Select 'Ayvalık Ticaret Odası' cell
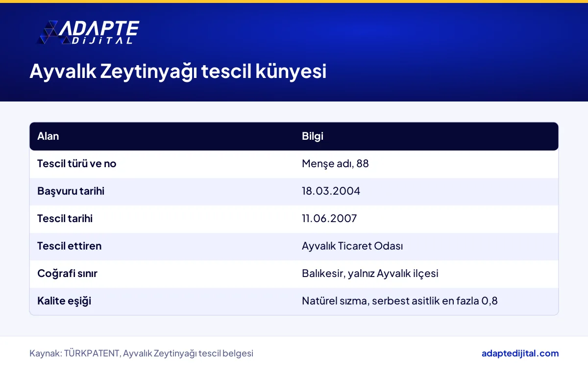This screenshot has height=378, width=588. point(352,246)
